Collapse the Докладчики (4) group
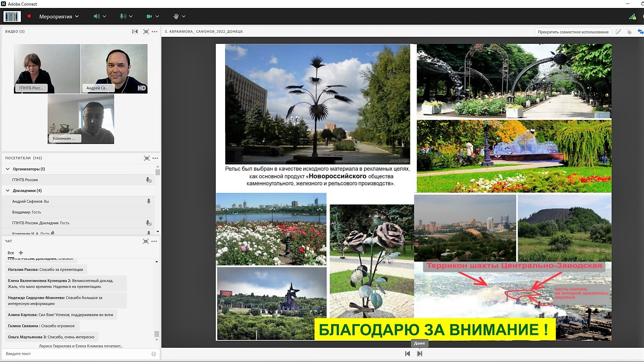Screen dimensions: 644x362 point(8,191)
